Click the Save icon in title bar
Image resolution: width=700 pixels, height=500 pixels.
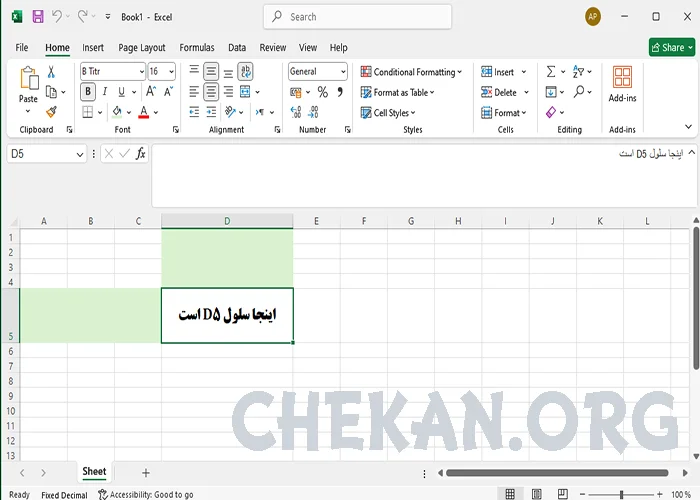point(38,17)
